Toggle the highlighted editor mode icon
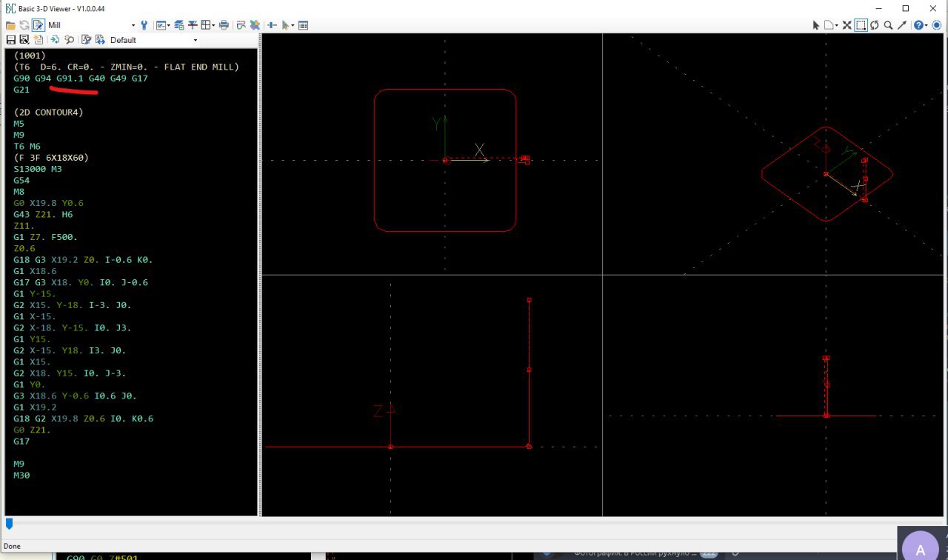The image size is (948, 560). tap(39, 25)
